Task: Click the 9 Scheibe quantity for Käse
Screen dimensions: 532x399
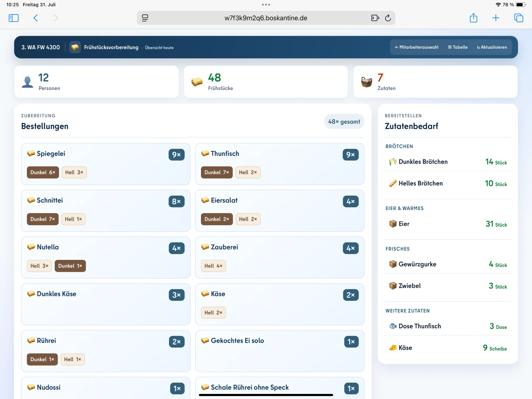Action: click(x=495, y=348)
